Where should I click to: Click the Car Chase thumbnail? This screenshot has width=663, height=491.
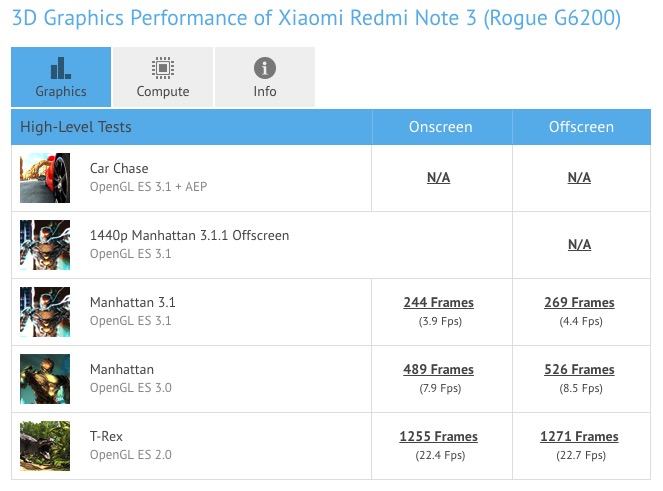pos(45,178)
